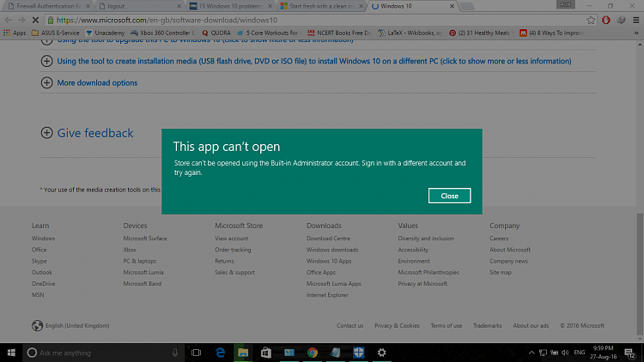Open Accessibility footer link
This screenshot has width=644, height=362.
click(413, 250)
